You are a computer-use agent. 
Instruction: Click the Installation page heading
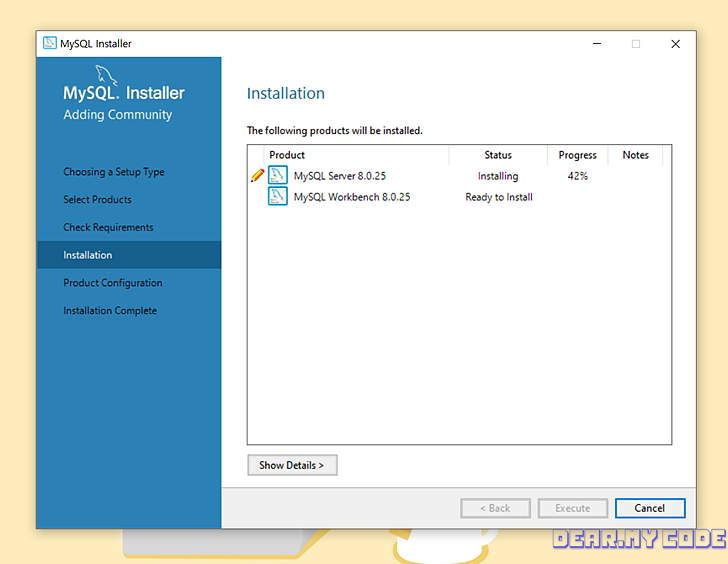286,93
